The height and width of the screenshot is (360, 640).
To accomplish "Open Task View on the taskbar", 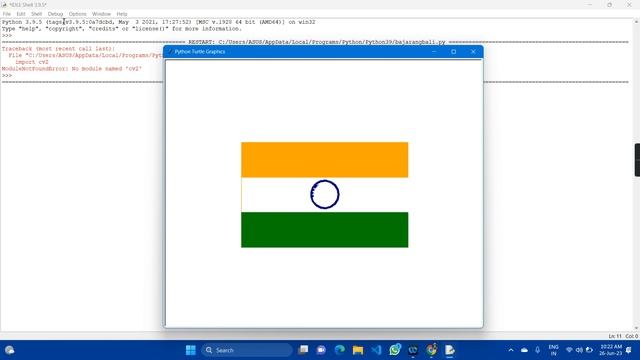I will (303, 350).
